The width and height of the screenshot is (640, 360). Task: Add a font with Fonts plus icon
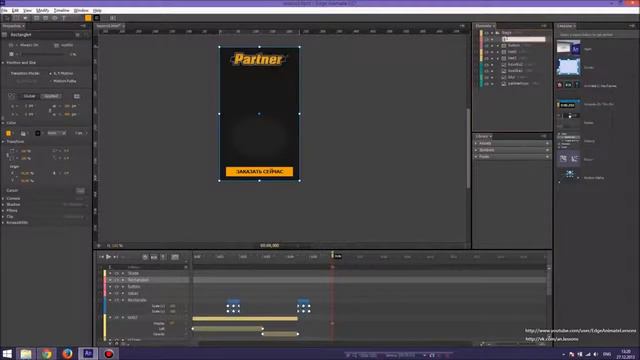click(547, 156)
